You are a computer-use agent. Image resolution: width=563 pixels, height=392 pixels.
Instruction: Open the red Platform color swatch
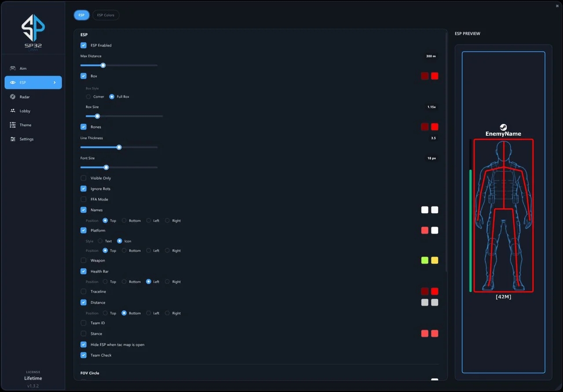425,230
